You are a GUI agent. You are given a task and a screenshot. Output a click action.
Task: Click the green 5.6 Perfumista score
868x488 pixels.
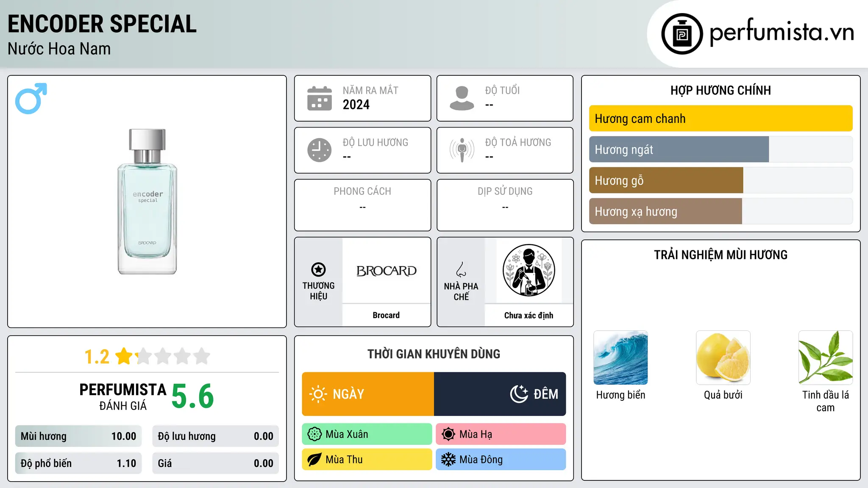(193, 396)
